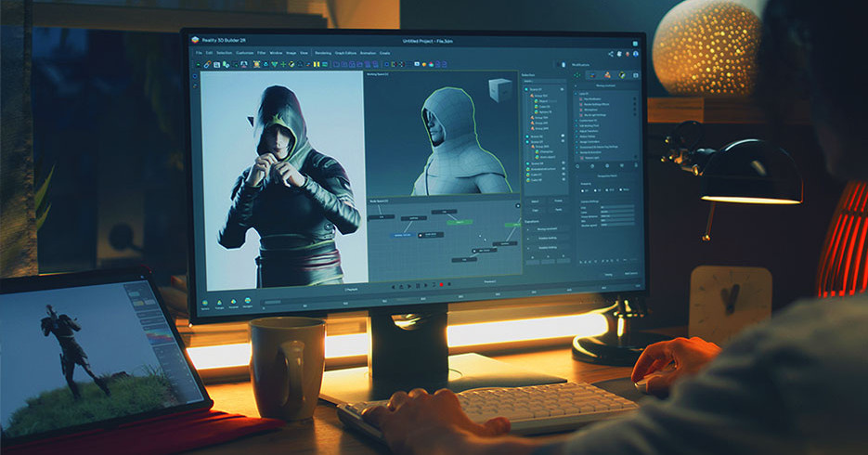Click the Reality 3D Builder app logo
Viewport: 868px width, 455px height.
coord(197,41)
